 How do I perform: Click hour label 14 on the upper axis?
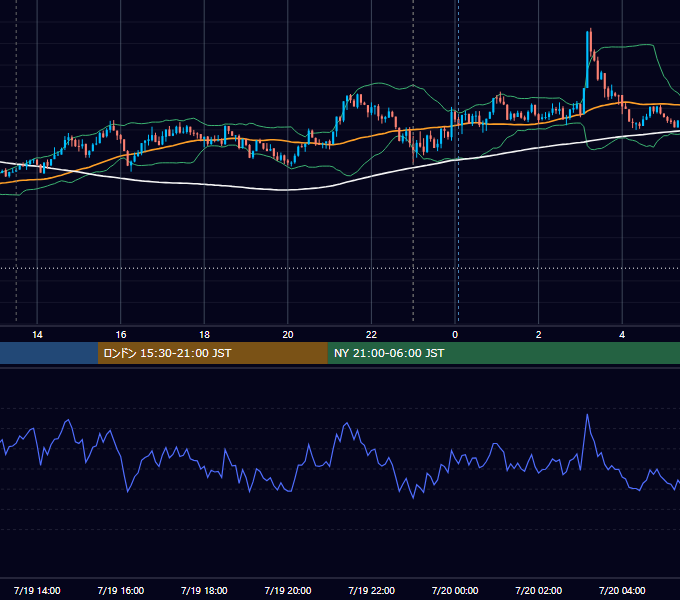point(37,335)
